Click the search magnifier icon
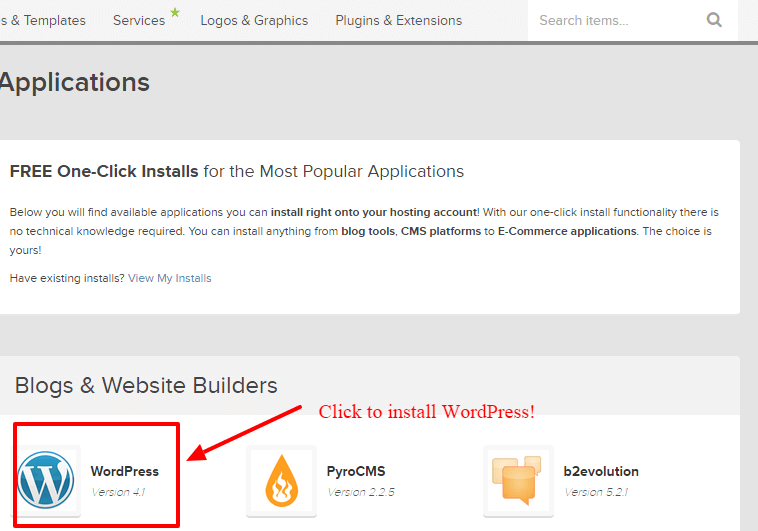Screen dimensions: 758x531 [x=714, y=20]
